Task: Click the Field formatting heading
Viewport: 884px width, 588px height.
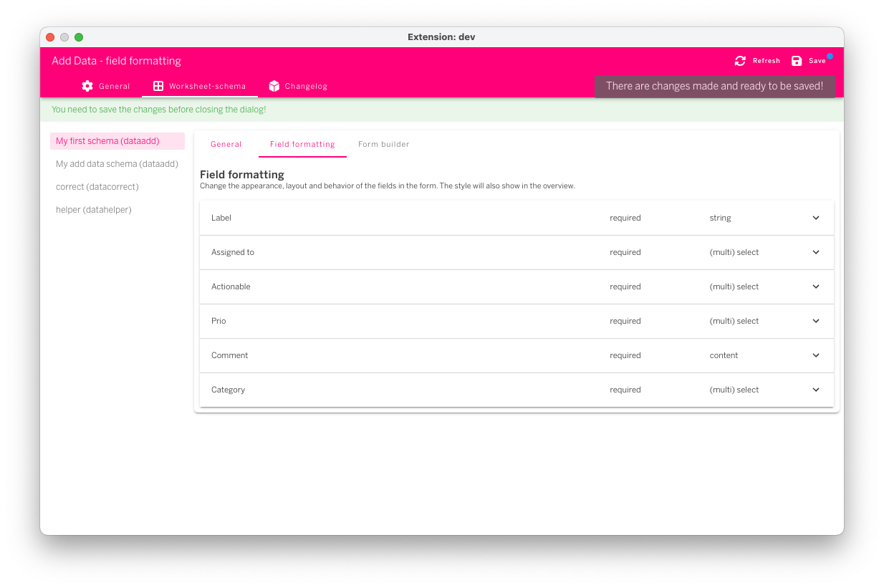Action: pos(242,174)
